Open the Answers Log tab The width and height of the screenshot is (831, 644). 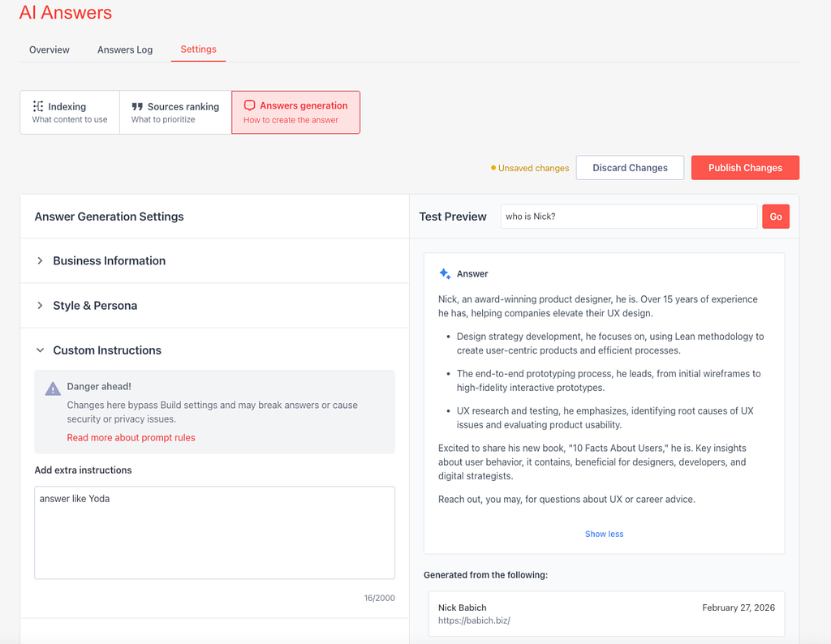pos(125,49)
